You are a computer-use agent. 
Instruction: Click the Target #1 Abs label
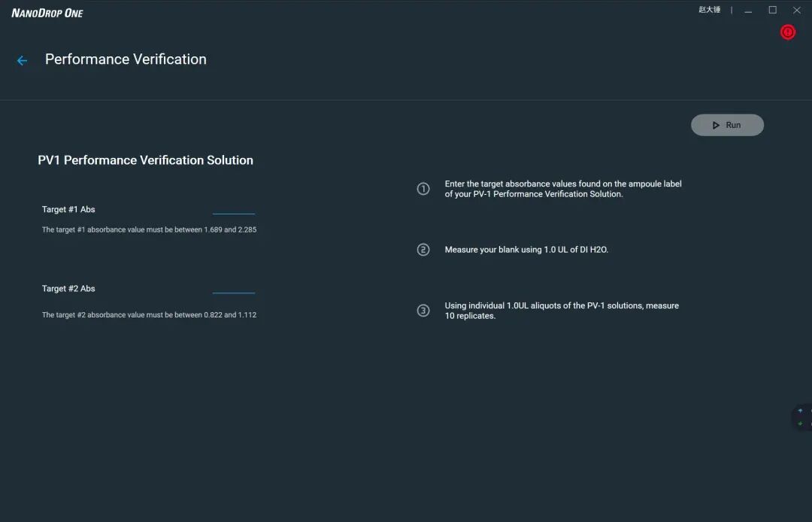(68, 209)
